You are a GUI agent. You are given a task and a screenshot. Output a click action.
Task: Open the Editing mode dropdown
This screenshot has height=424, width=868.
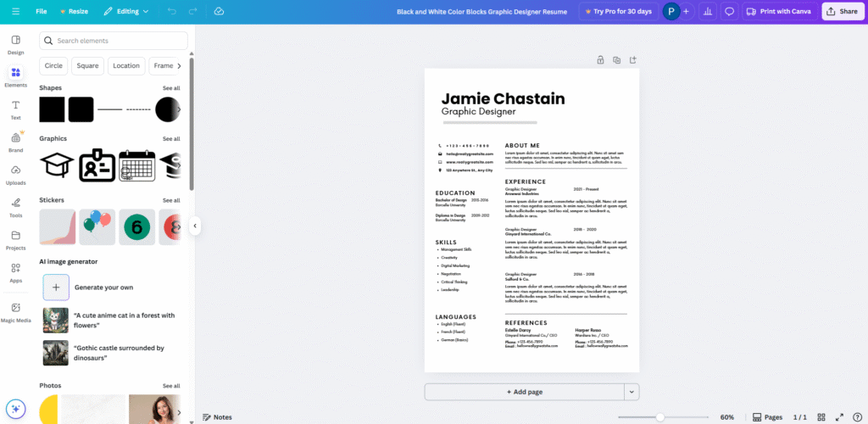(x=126, y=12)
